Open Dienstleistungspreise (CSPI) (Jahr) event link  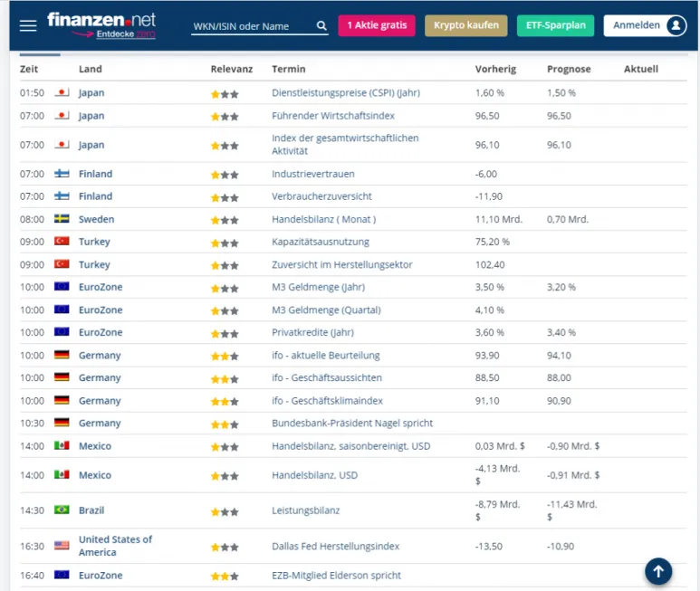pos(346,93)
